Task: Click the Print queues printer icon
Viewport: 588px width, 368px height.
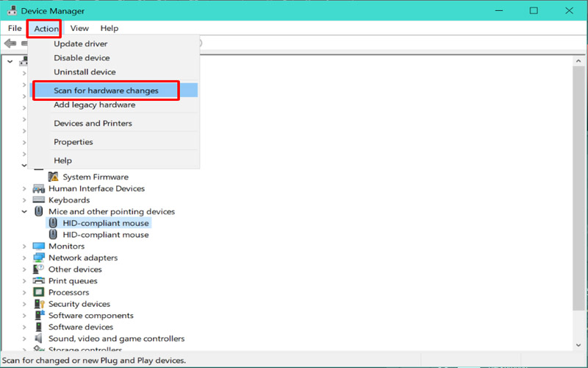Action: click(39, 280)
